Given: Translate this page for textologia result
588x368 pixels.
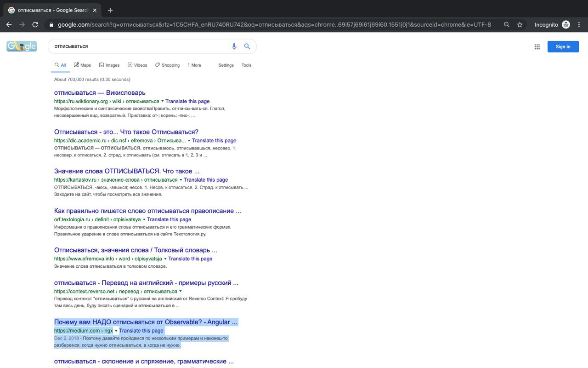Looking at the screenshot, I should tap(169, 219).
